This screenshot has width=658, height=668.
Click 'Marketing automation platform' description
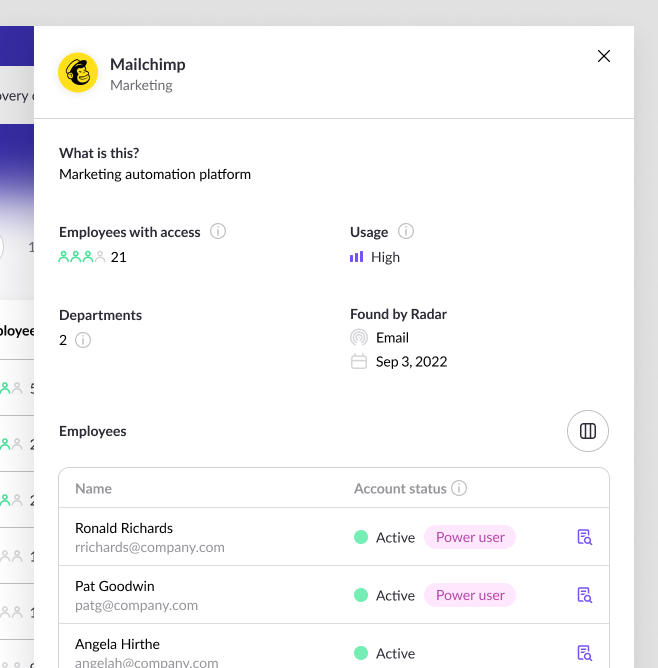(x=155, y=174)
